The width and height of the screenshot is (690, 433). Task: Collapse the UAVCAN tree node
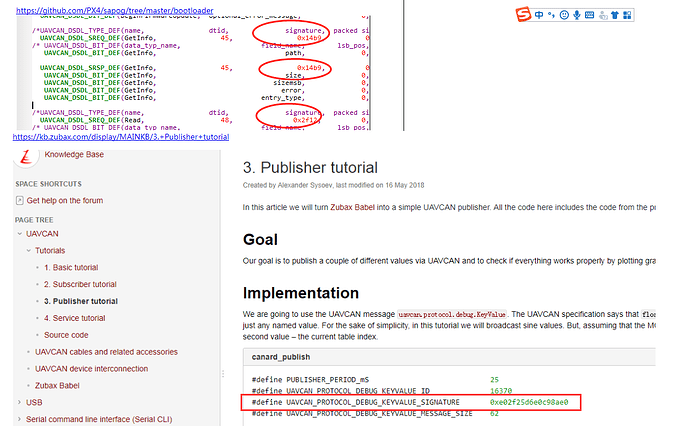click(19, 234)
